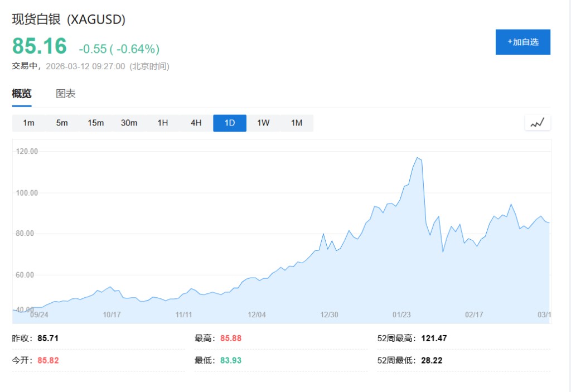
Task: Click the 09/24 date on x-axis
Action: [x=39, y=314]
